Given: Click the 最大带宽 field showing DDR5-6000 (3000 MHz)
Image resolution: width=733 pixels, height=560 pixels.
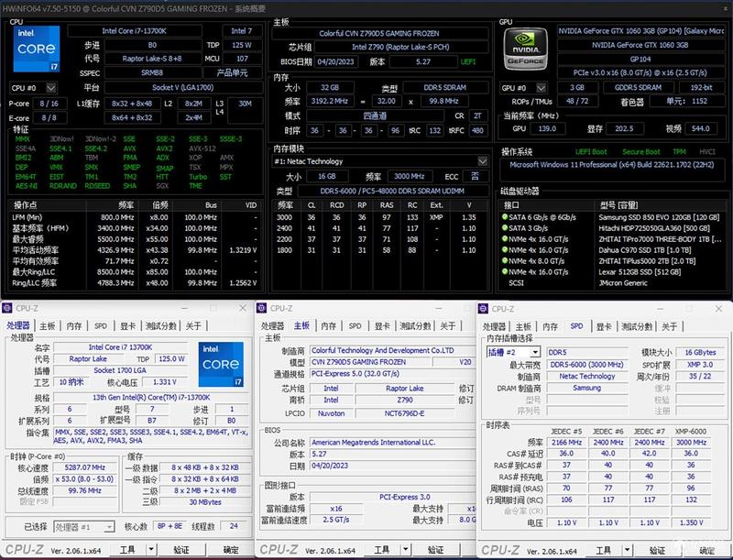Looking at the screenshot, I should (x=586, y=365).
